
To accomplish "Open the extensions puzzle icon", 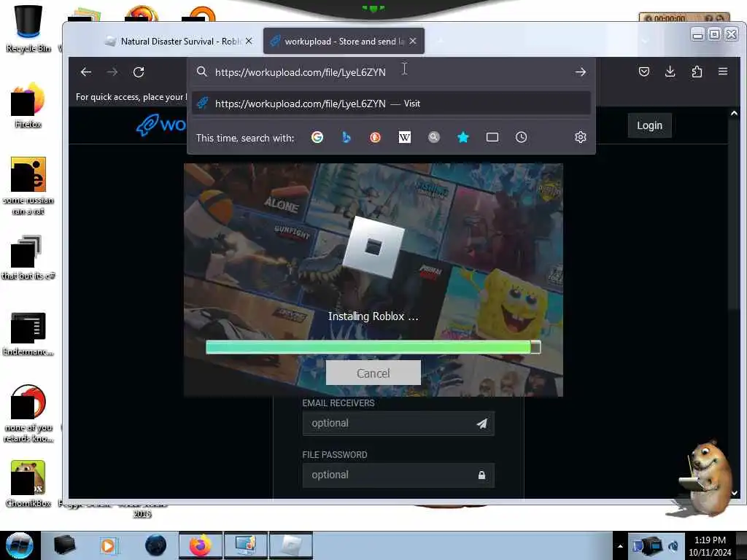I will click(697, 71).
